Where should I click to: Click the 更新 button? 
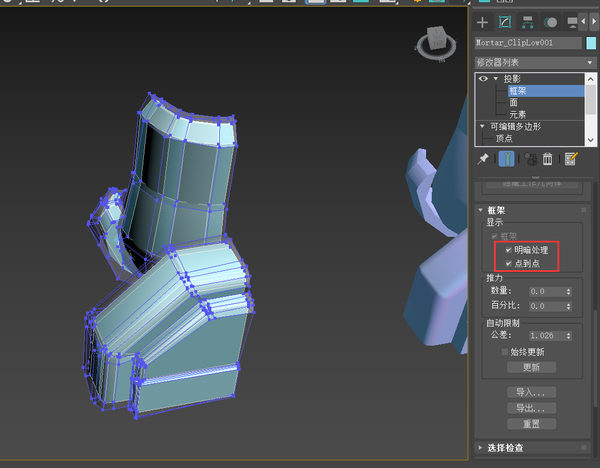[x=532, y=367]
